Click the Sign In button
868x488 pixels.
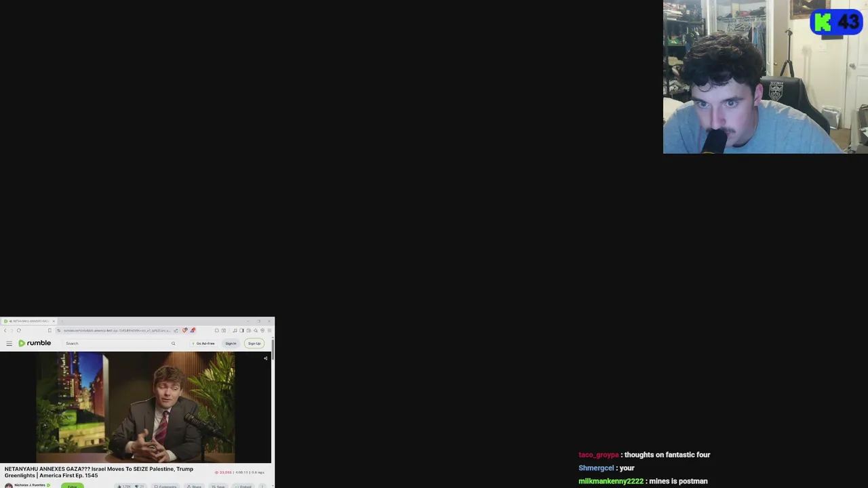coord(231,344)
